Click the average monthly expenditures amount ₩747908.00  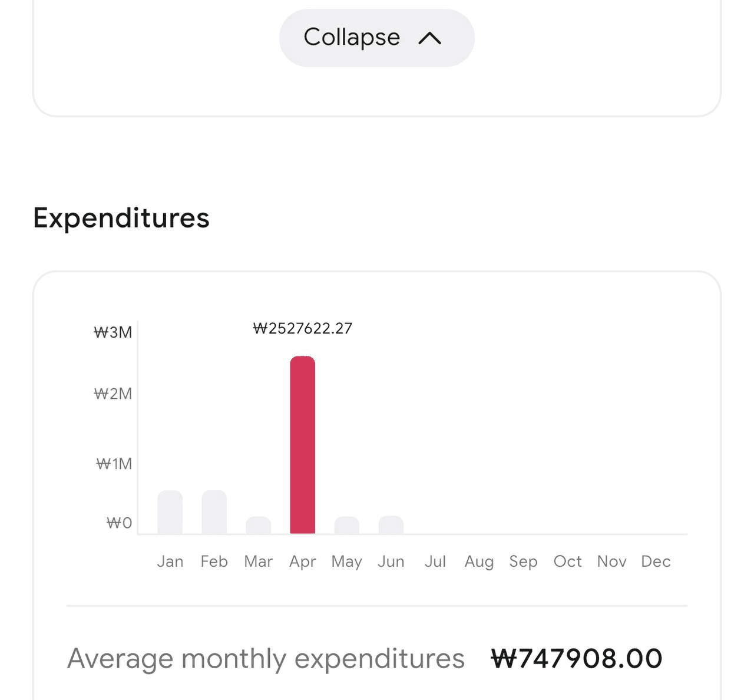coord(577,659)
